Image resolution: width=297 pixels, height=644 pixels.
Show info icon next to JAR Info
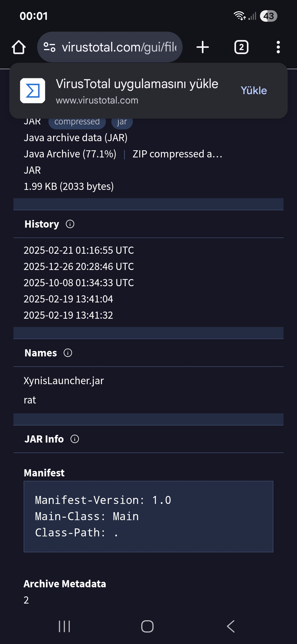(75, 439)
